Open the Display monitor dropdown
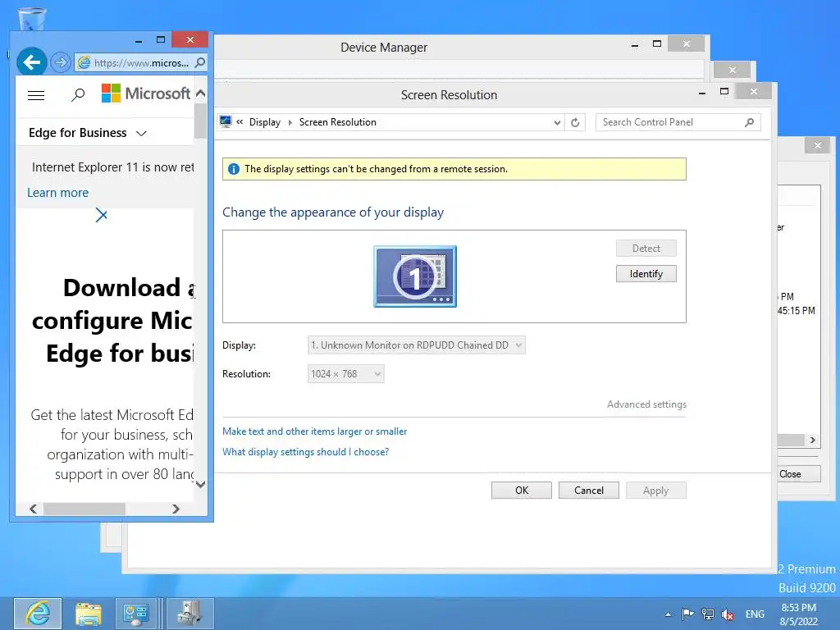The image size is (840, 630). pos(416,345)
